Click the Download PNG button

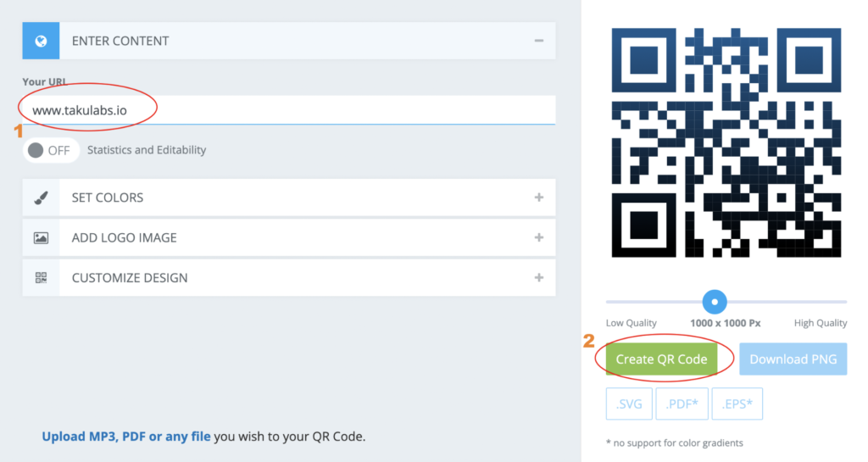793,359
